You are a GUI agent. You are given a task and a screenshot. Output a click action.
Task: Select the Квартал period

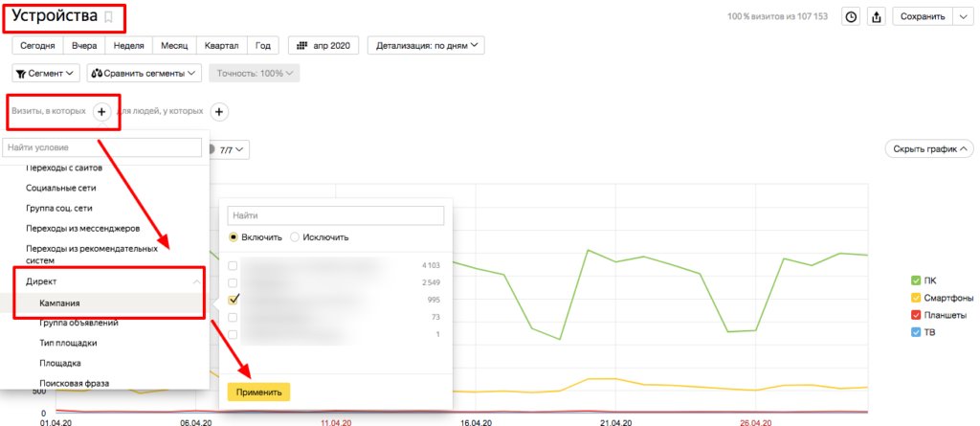[x=222, y=46]
